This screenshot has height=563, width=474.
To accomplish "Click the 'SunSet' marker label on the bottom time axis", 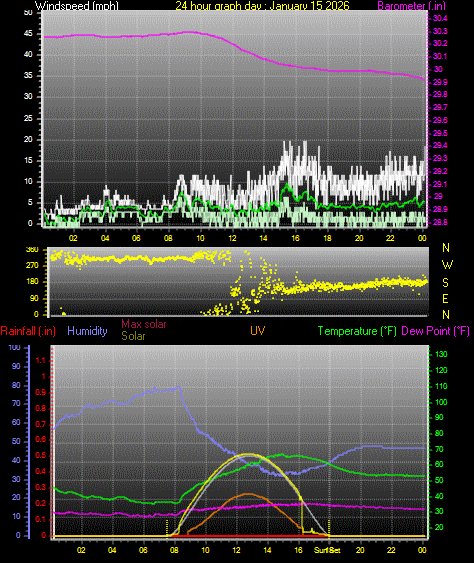I will (x=327, y=550).
